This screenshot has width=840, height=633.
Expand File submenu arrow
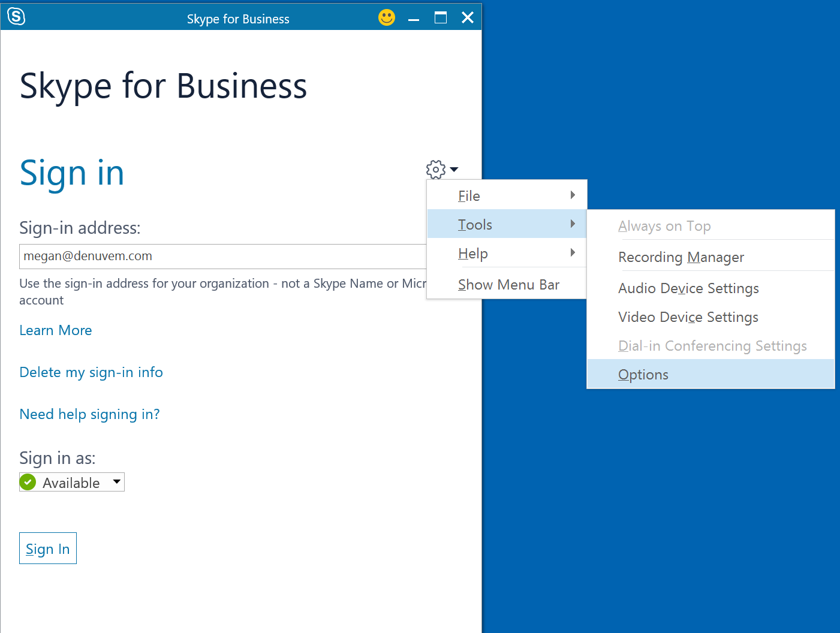tap(573, 195)
